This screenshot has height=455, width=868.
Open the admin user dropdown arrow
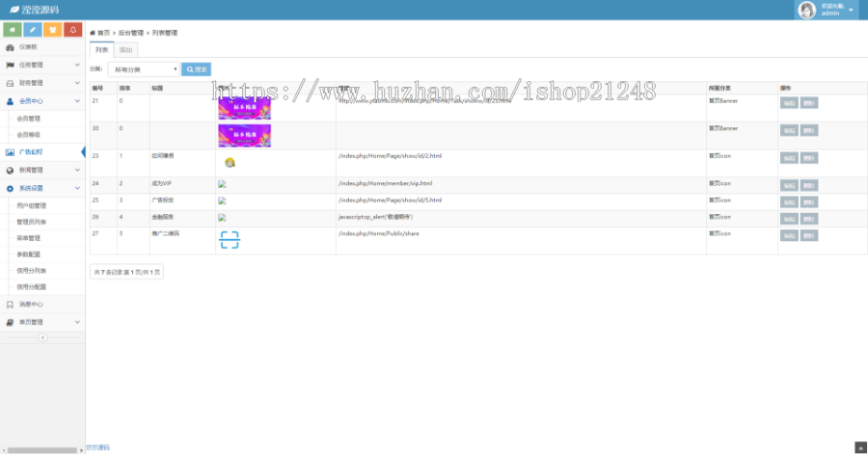point(851,10)
